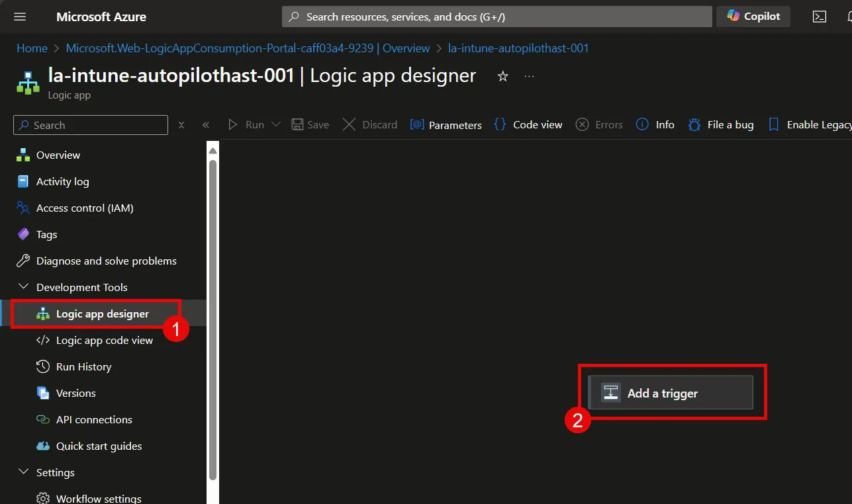Favorite the logic app with the star icon
Screen dimensions: 852x504
tap(502, 76)
